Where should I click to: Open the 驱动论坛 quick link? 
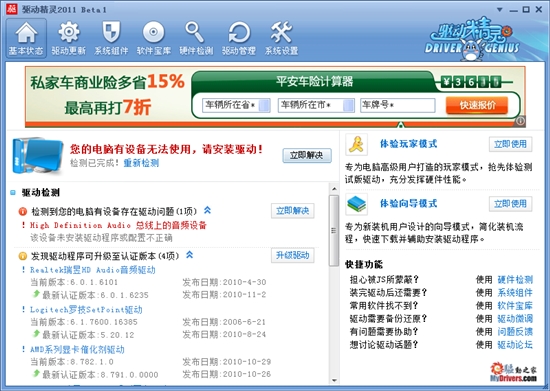(515, 344)
